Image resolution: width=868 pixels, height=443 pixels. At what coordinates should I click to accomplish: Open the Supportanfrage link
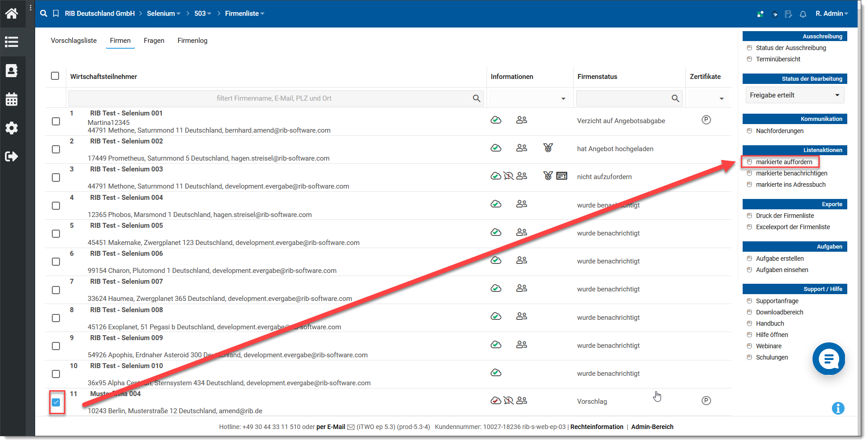[x=777, y=301]
